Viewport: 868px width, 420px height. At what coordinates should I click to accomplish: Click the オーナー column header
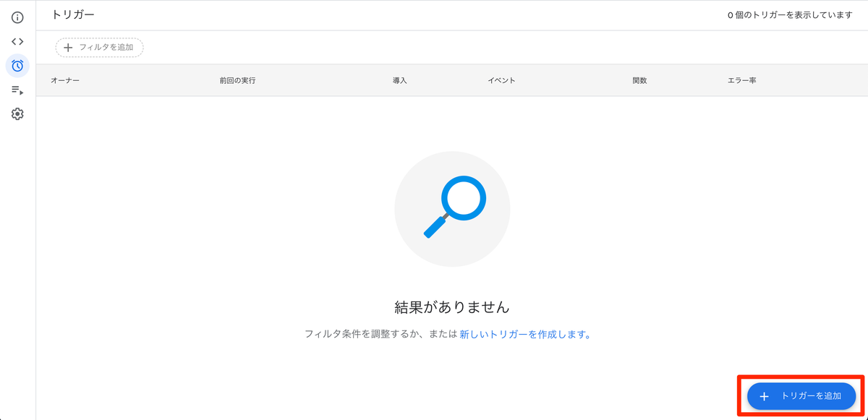click(x=65, y=80)
